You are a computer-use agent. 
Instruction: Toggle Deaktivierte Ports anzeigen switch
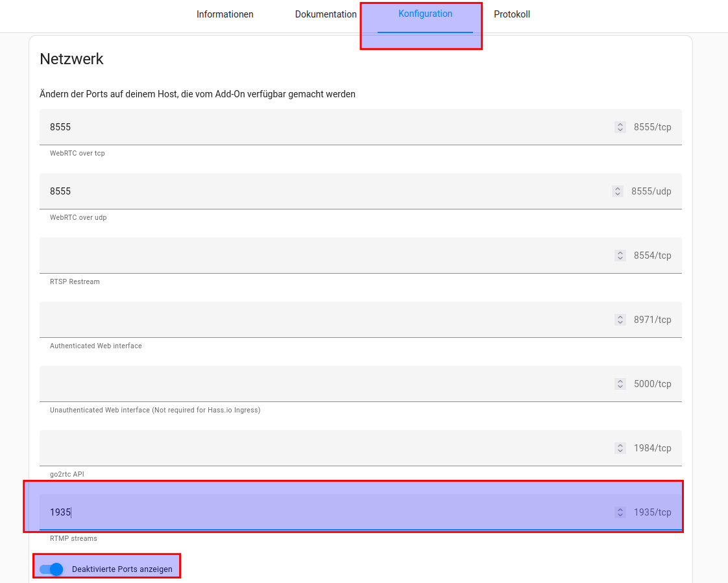[x=51, y=569]
